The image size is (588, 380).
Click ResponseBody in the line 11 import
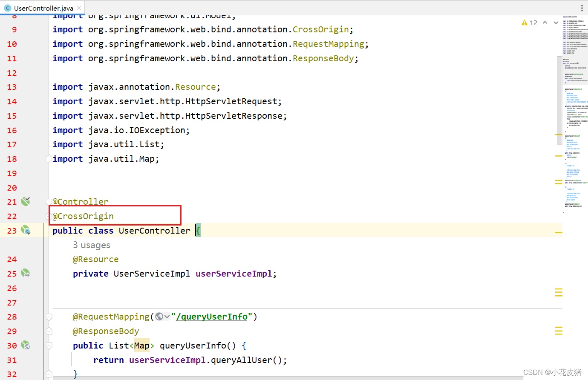tap(323, 58)
